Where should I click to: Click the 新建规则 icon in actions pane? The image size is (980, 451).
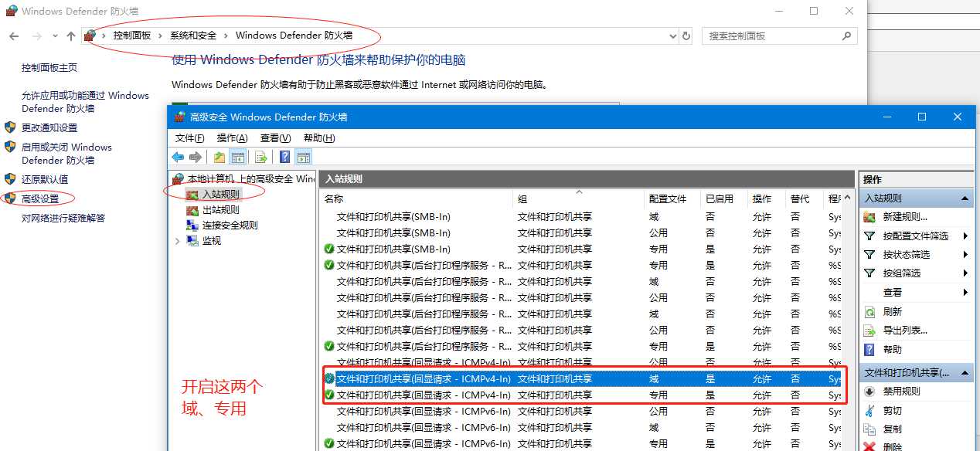[x=869, y=217]
